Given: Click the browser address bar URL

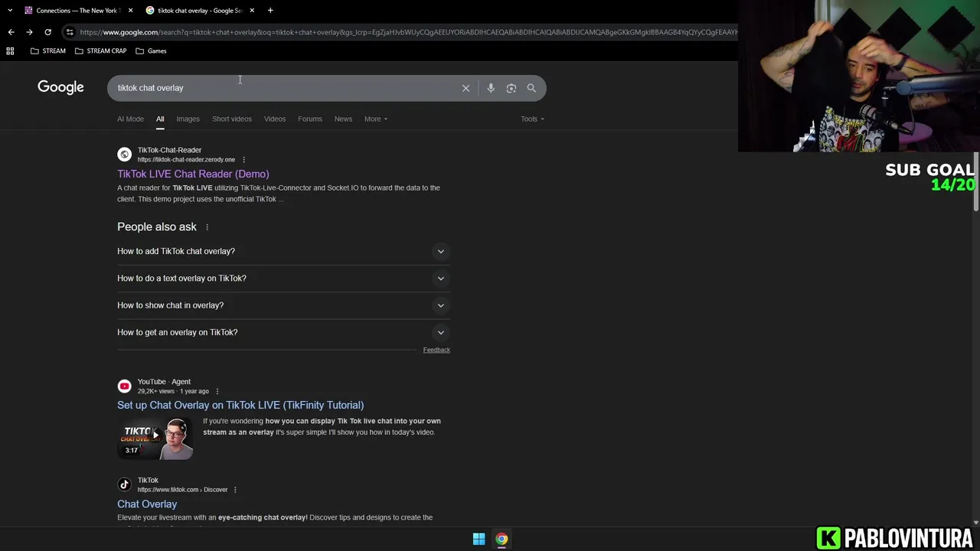Looking at the screenshot, I should point(407,32).
